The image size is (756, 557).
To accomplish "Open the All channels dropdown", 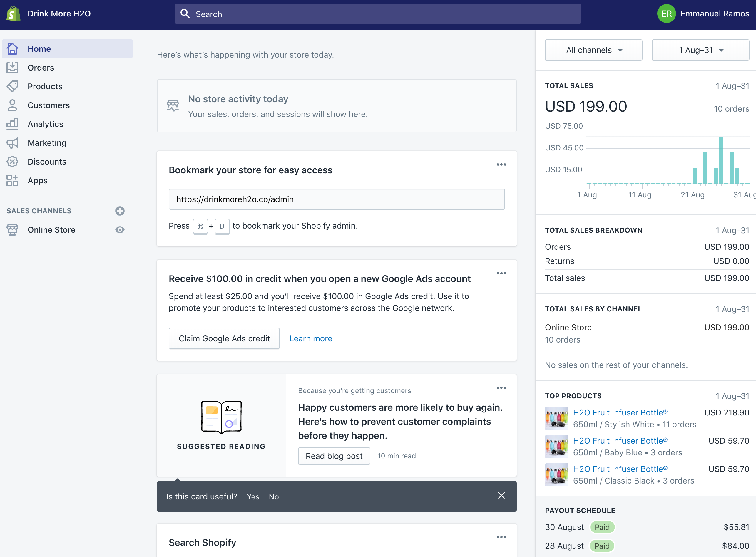I will point(593,50).
